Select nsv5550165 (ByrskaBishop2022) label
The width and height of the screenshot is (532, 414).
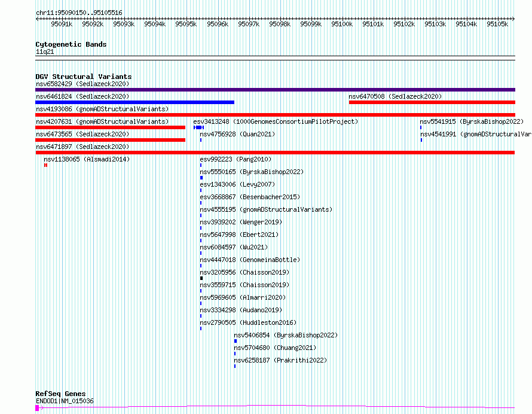pos(252,172)
